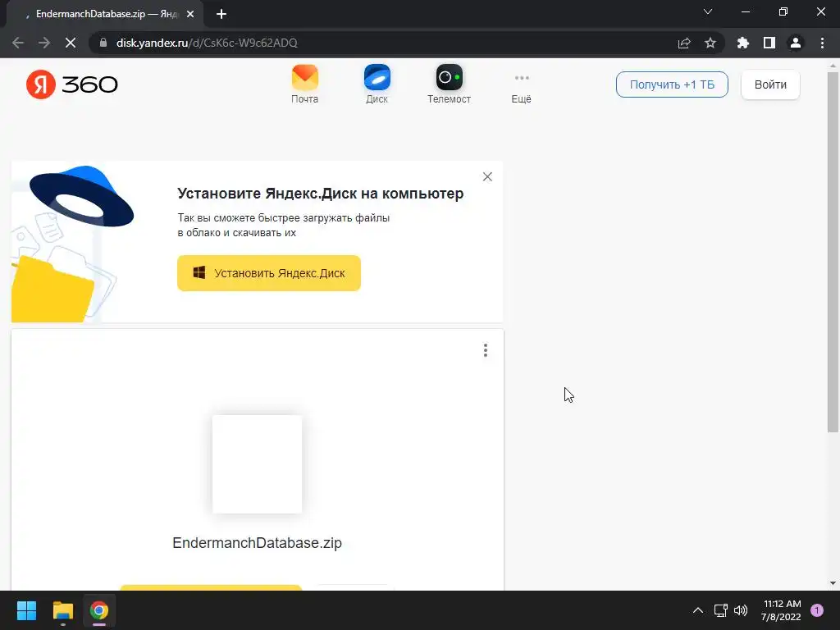Open the Yandex 360 logo link
Image resolution: width=840 pixels, height=630 pixels.
click(72, 84)
